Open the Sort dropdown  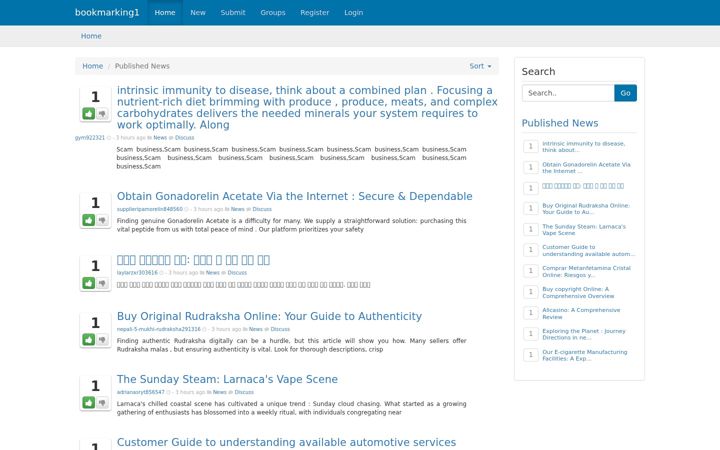click(480, 66)
